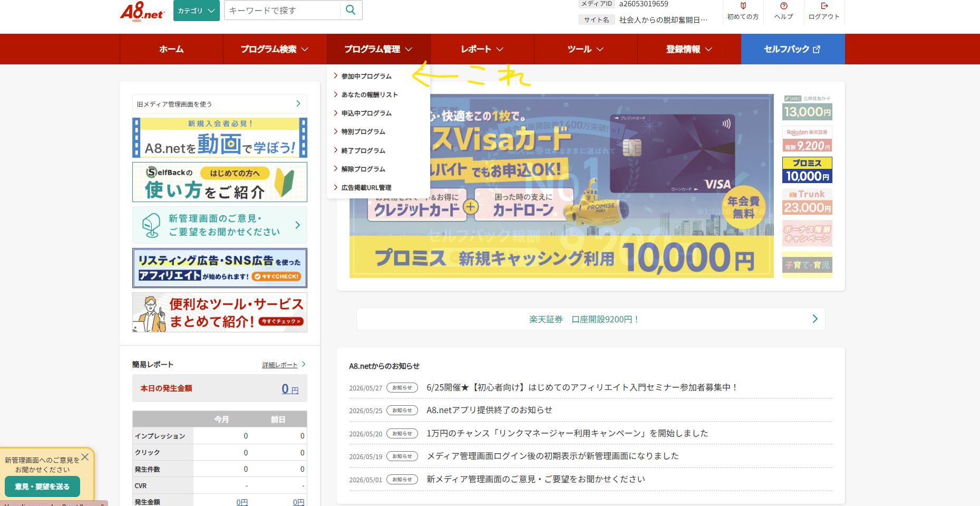Click the ログアウト logout icon
Viewport: 980px width, 506px height.
point(824,11)
